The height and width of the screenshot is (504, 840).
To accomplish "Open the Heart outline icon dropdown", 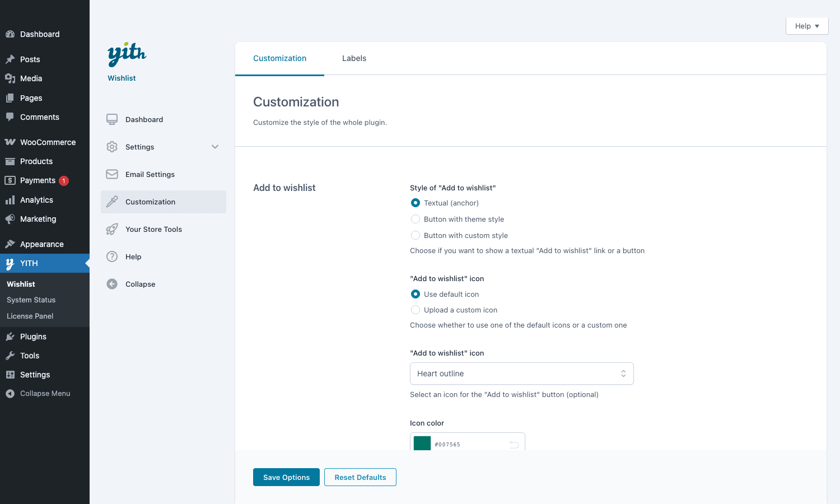I will pyautogui.click(x=522, y=374).
